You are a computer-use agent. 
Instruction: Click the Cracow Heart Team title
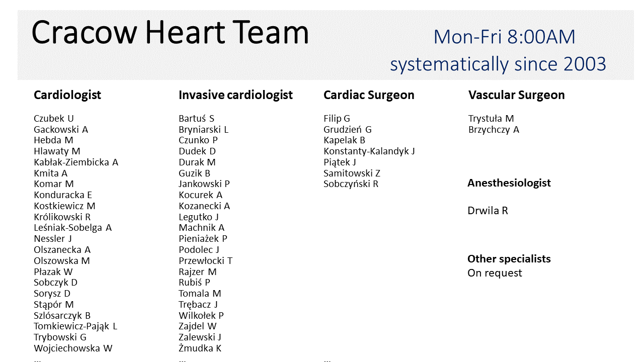point(170,33)
